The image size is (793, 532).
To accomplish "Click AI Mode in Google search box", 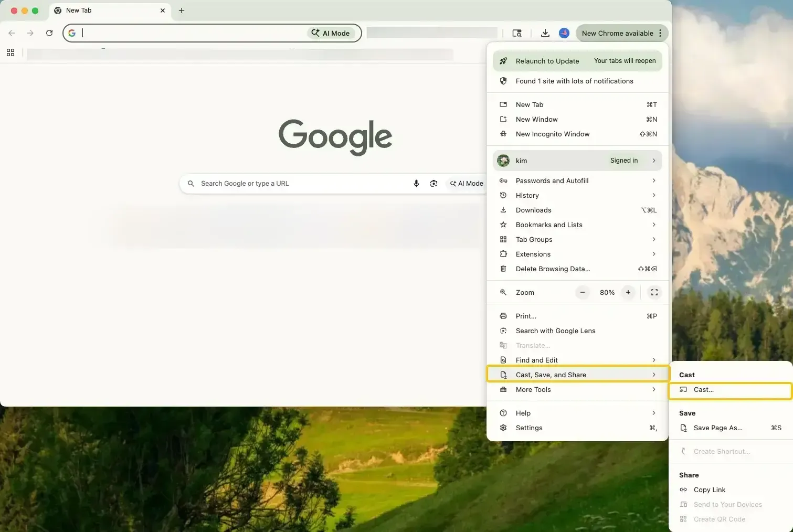I will 467,184.
